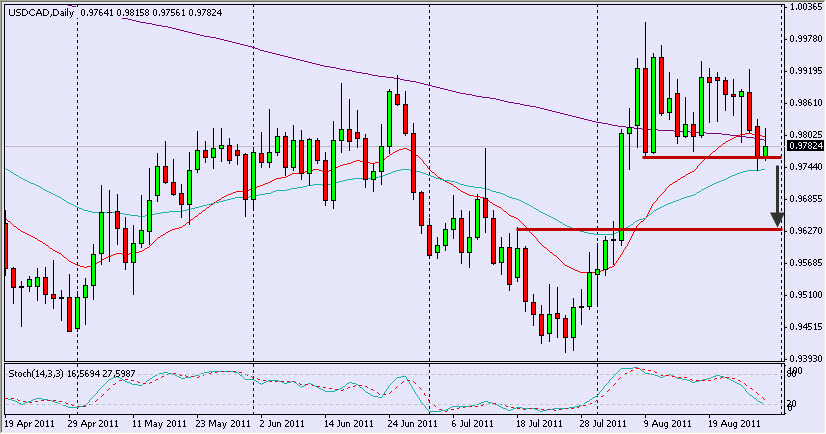Select the upper red horizontal support line
Screen dimensions: 826x434
711,157
